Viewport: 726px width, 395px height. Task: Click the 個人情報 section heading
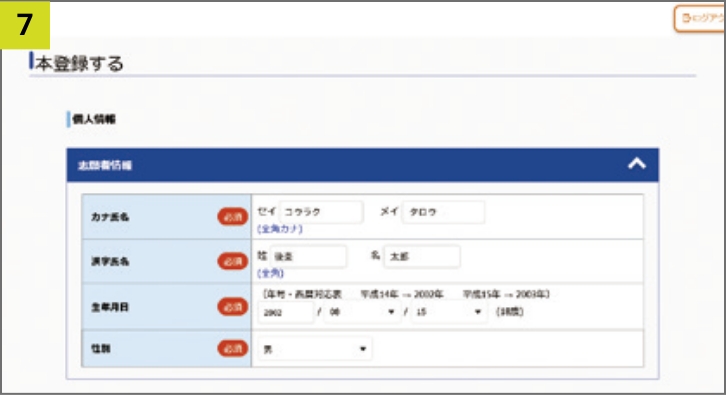point(94,119)
